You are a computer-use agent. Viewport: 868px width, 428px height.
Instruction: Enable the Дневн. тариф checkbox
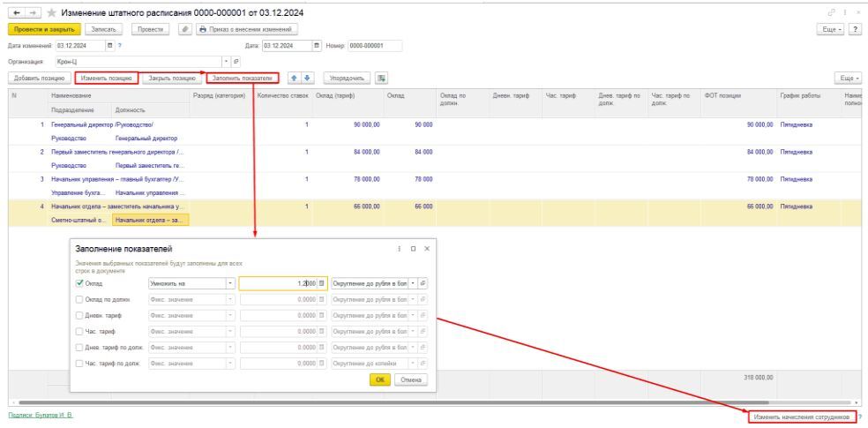point(79,316)
